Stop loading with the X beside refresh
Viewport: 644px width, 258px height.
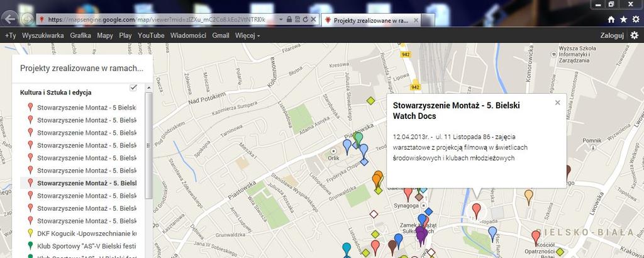click(x=313, y=20)
